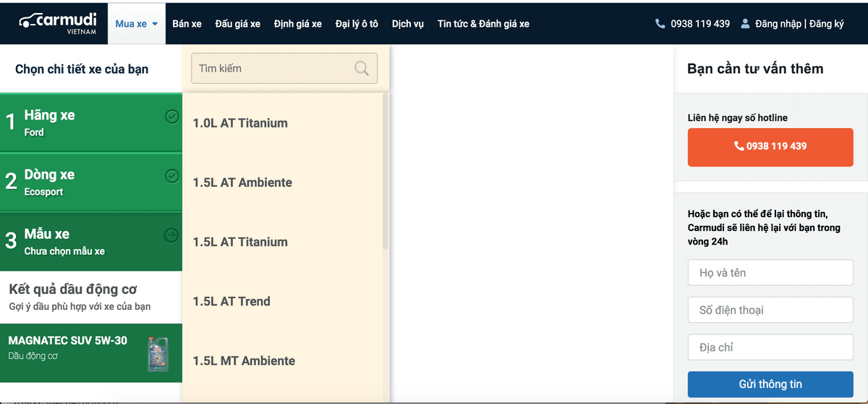Click the checkmark icon beside Dòng xe
Image resolution: width=868 pixels, height=404 pixels.
pyautogui.click(x=172, y=175)
